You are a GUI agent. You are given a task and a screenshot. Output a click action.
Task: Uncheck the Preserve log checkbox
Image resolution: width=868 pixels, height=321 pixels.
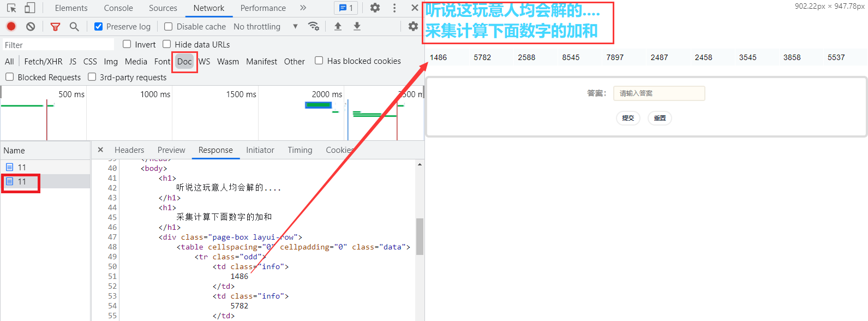pos(98,26)
